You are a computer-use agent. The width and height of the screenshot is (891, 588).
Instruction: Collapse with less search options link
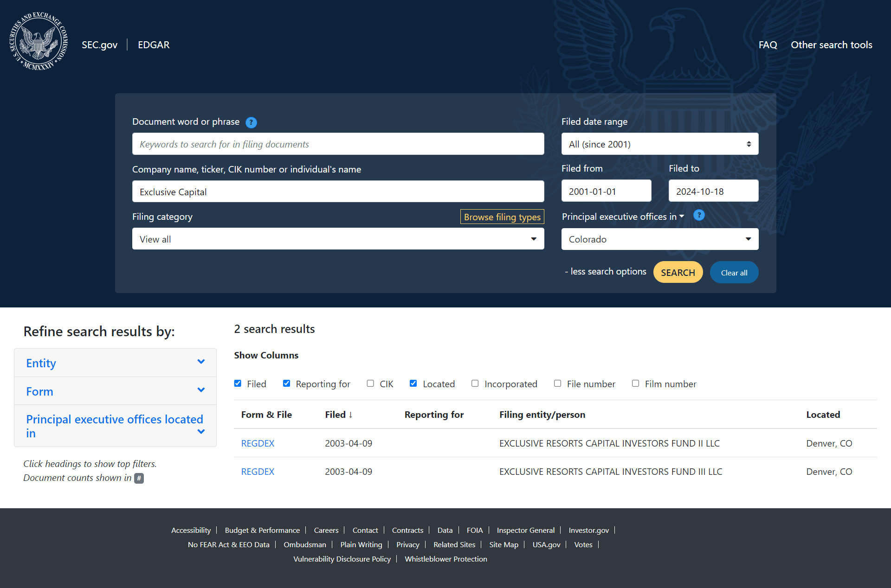605,272
